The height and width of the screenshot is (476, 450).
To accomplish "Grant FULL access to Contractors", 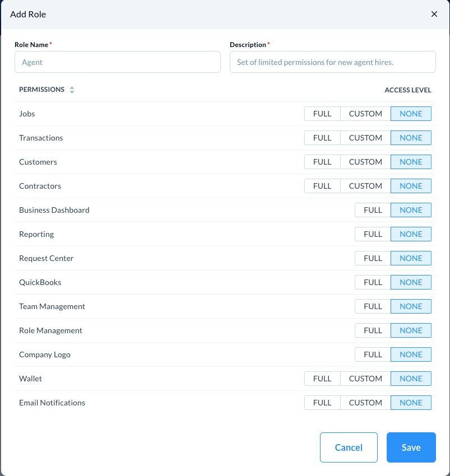I will [x=322, y=186].
